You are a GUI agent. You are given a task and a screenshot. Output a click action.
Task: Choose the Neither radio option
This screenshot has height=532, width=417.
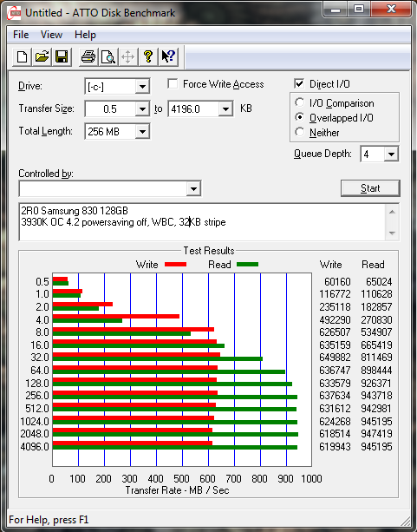pos(300,132)
